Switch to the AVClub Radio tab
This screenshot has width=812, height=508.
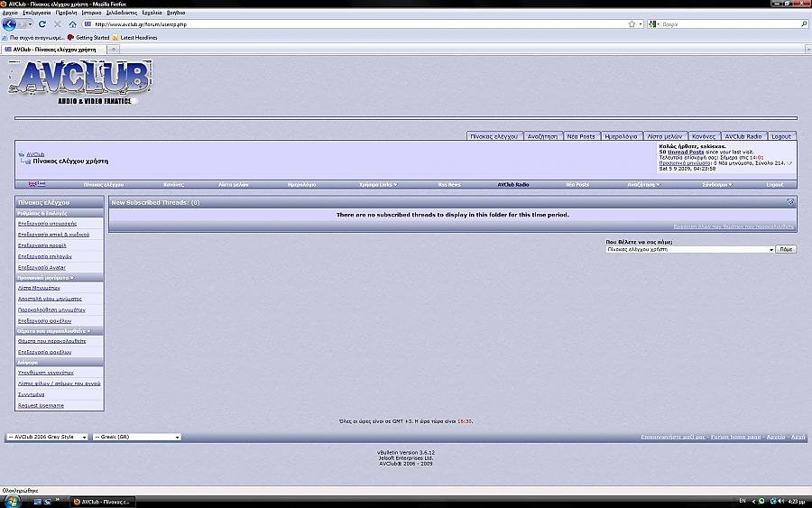(x=743, y=136)
